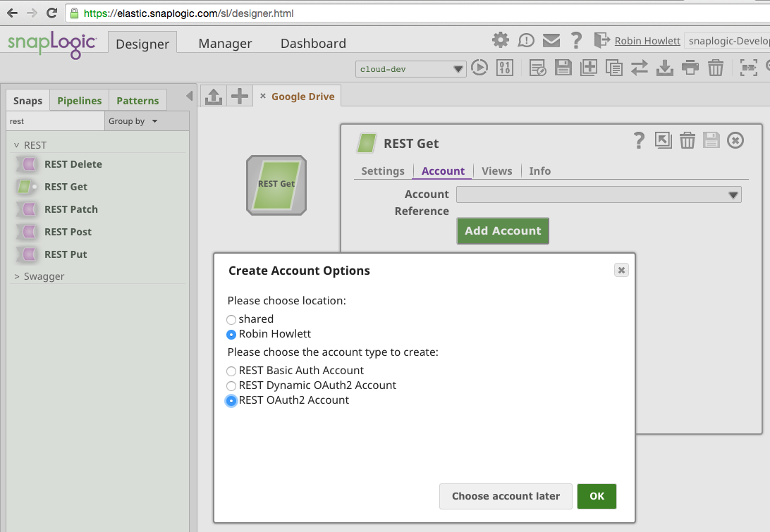770x532 pixels.
Task: Collapse the REST snap category
Action: tap(17, 145)
